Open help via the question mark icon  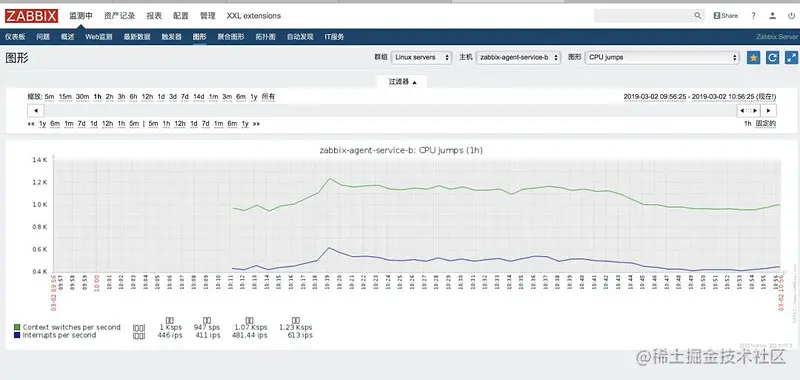[x=753, y=16]
